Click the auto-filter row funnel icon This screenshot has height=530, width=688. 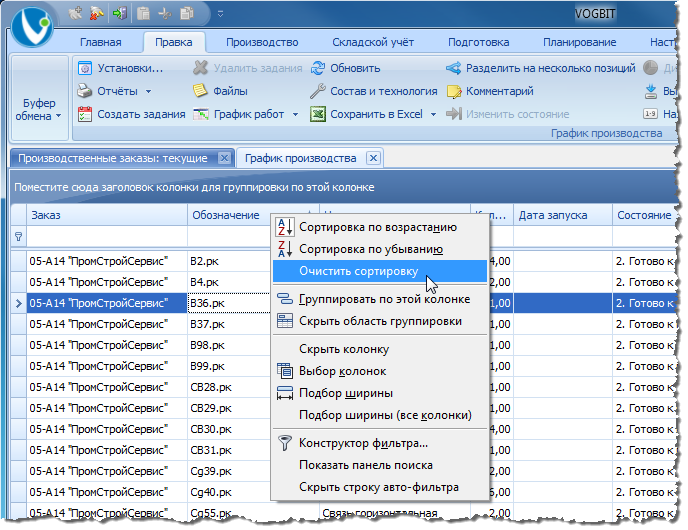[18, 236]
